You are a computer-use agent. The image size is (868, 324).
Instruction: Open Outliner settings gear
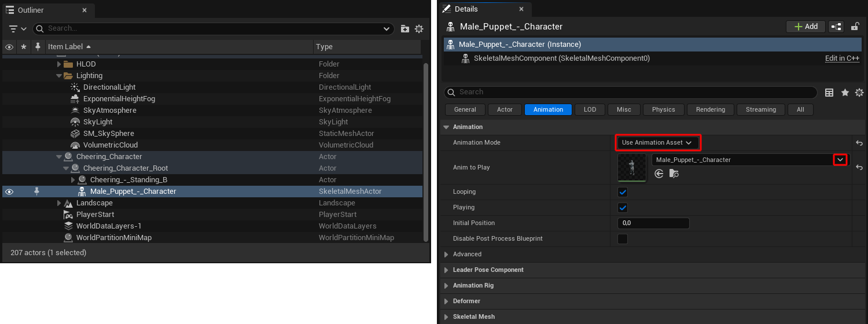click(419, 29)
